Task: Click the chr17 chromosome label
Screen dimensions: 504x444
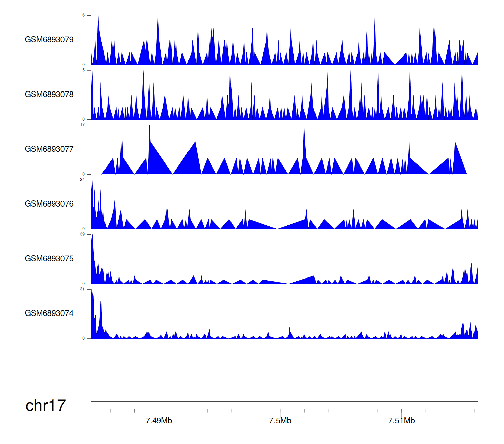Action: pyautogui.click(x=45, y=406)
